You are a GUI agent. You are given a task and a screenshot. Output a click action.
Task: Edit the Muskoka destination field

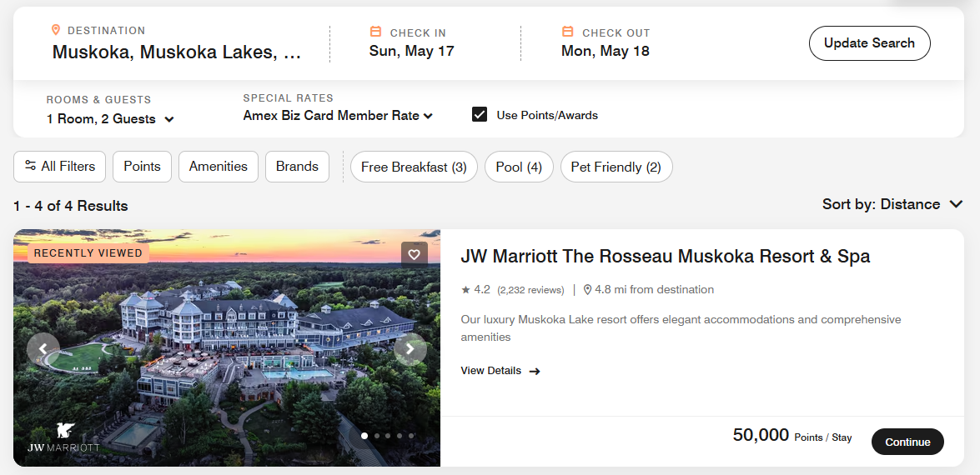[x=177, y=52]
